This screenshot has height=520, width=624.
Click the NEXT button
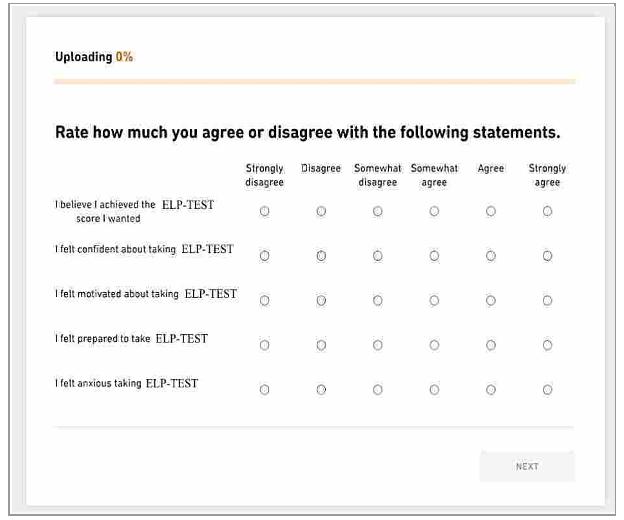click(x=527, y=467)
